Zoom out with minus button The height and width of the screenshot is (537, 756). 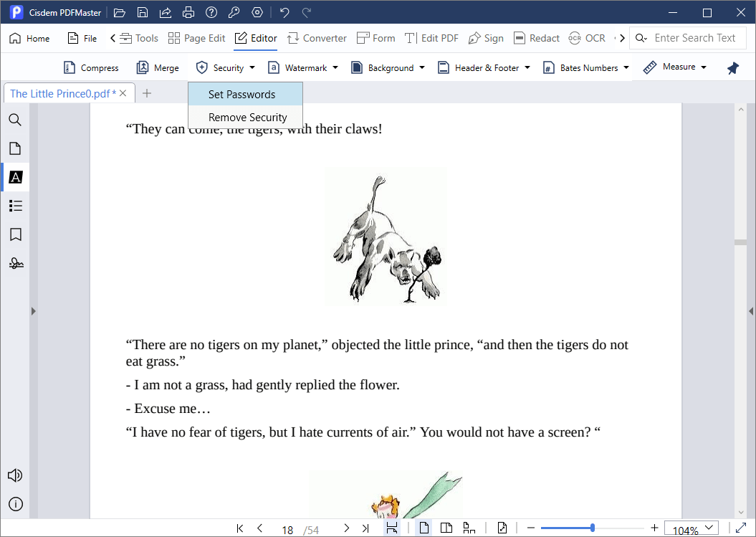click(531, 528)
